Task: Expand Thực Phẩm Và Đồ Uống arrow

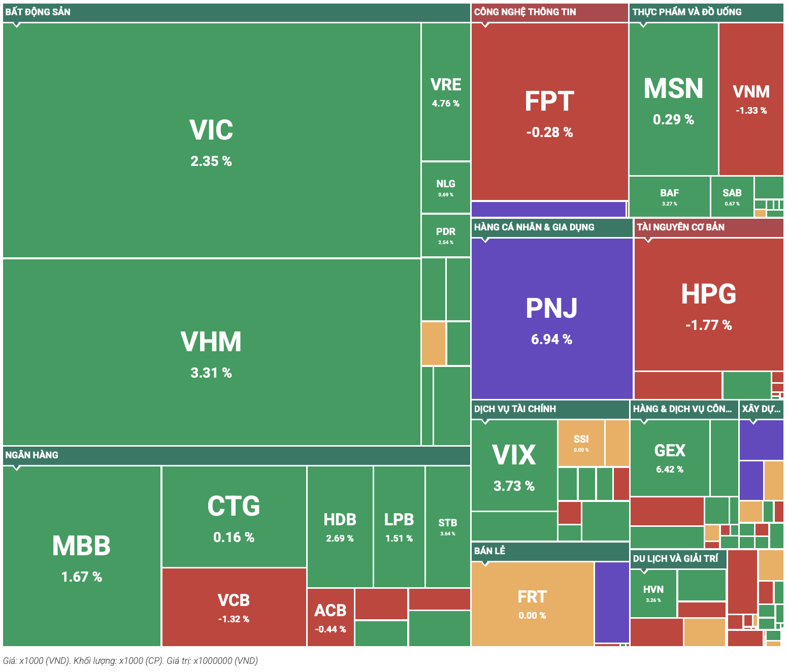Action: (x=643, y=24)
